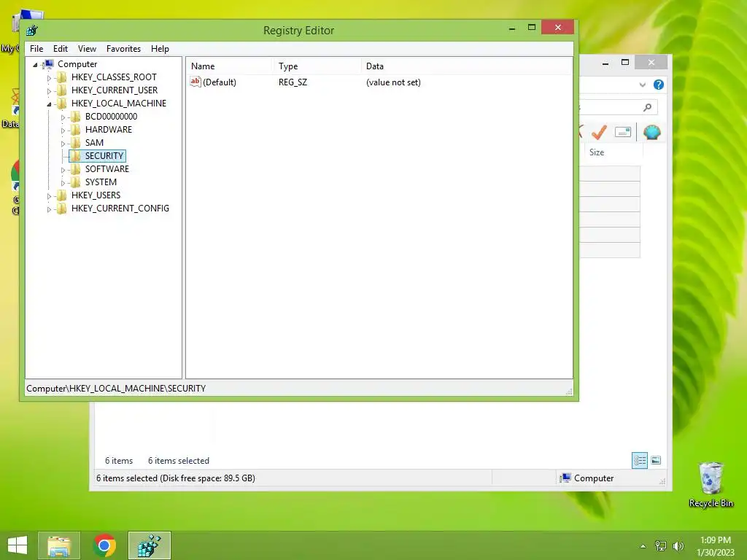Select BCD00000000 key
747x560 pixels.
point(111,116)
